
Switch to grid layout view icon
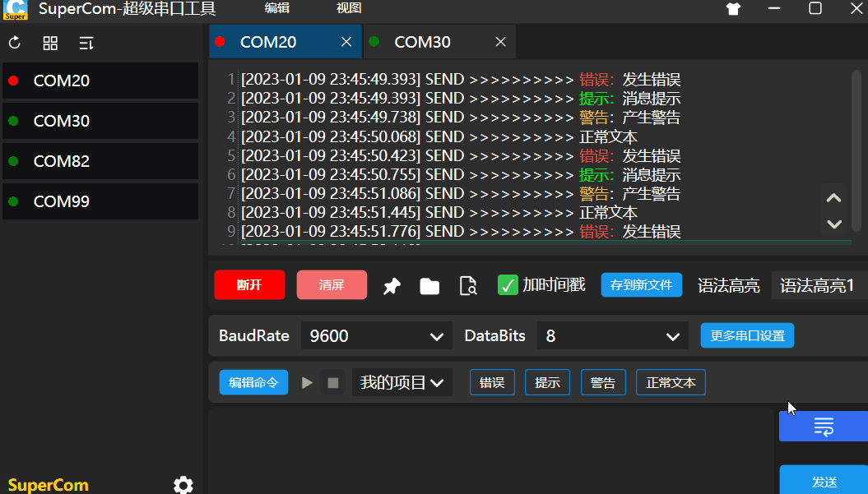point(50,43)
